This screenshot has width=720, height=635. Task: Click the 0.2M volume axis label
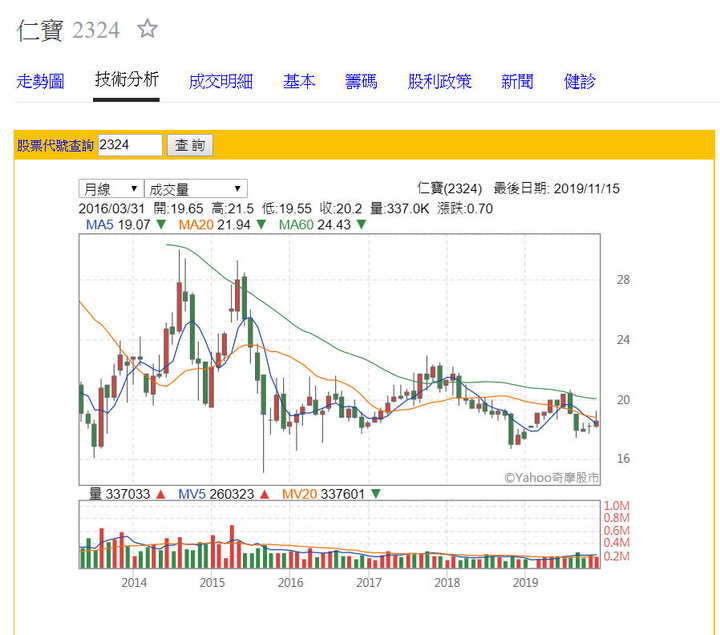click(616, 556)
